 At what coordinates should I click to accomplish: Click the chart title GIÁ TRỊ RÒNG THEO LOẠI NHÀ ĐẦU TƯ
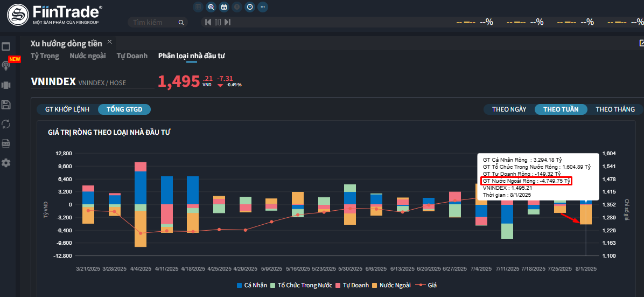point(109,133)
